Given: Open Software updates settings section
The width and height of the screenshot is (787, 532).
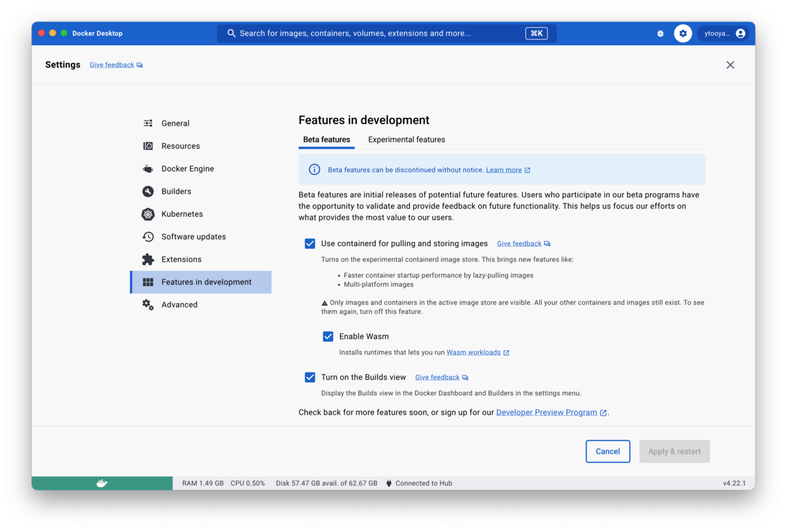Looking at the screenshot, I should [x=201, y=237].
